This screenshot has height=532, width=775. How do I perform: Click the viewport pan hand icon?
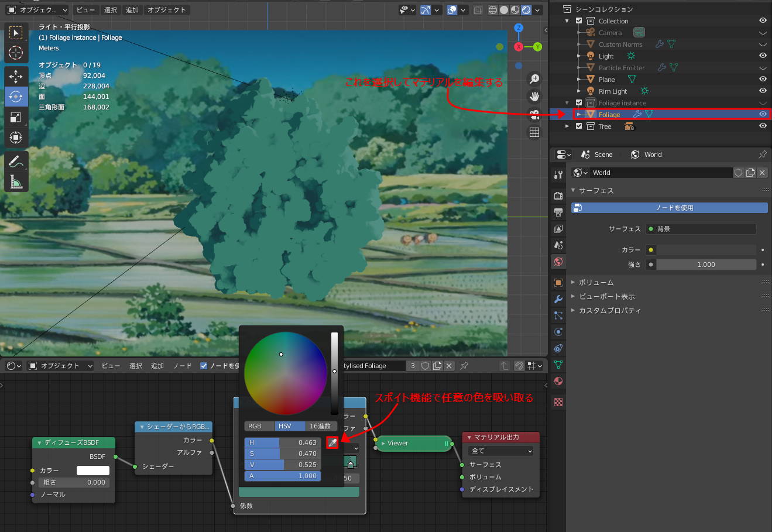[534, 97]
